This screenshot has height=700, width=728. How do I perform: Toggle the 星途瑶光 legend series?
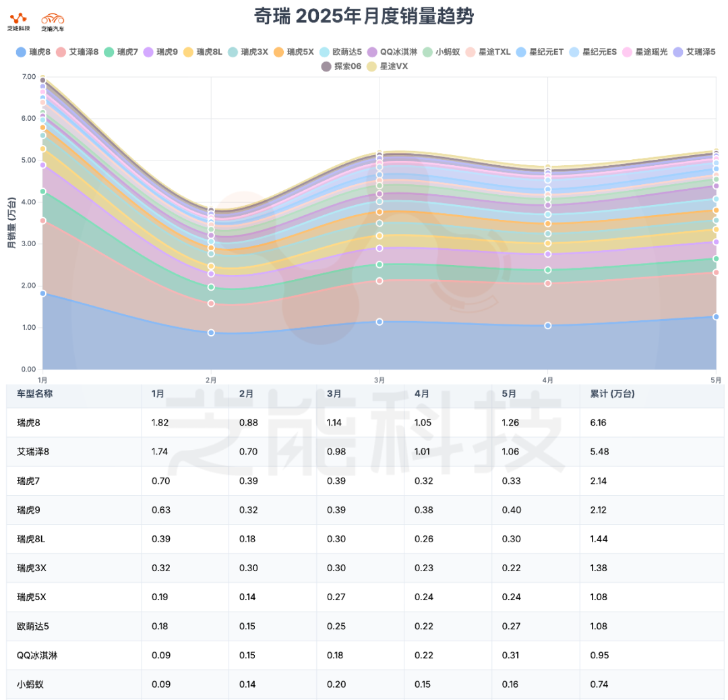click(x=645, y=52)
